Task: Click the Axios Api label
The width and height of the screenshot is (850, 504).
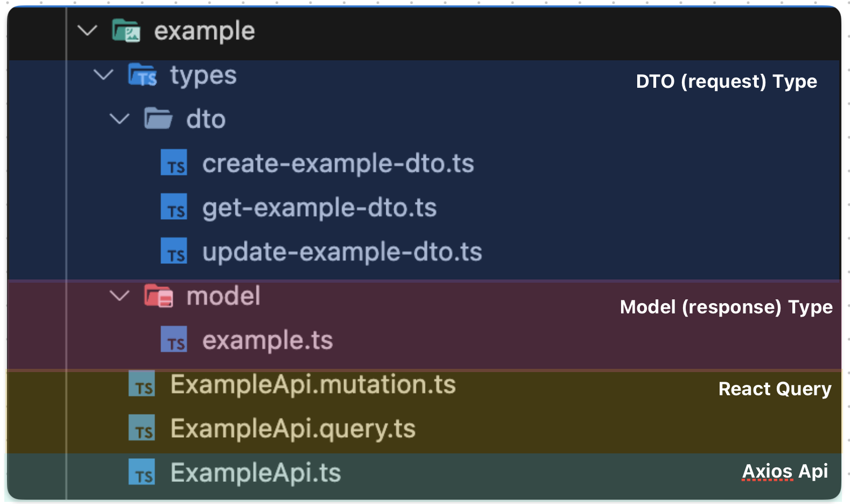Action: [x=784, y=471]
